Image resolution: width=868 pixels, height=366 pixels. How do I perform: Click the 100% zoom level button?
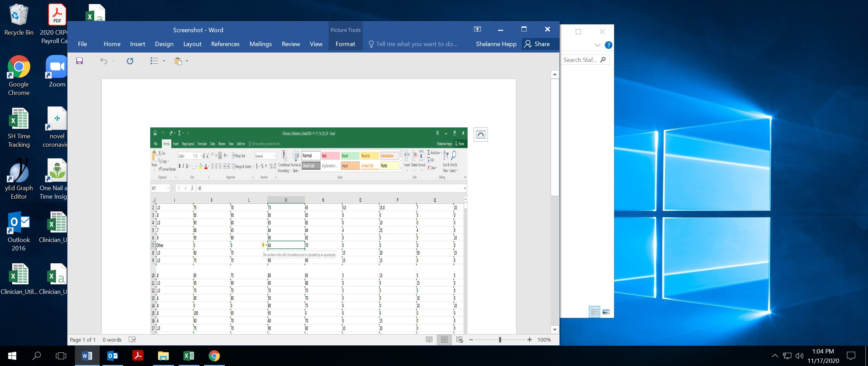click(544, 340)
